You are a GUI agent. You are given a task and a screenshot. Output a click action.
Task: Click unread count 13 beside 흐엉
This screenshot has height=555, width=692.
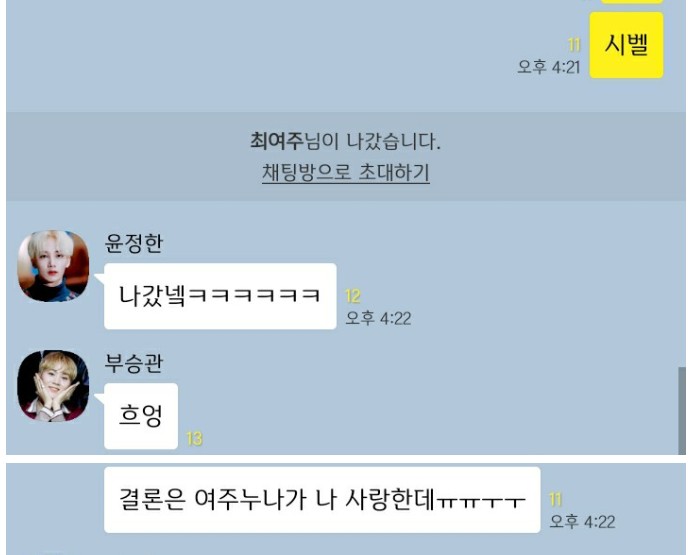(x=194, y=439)
